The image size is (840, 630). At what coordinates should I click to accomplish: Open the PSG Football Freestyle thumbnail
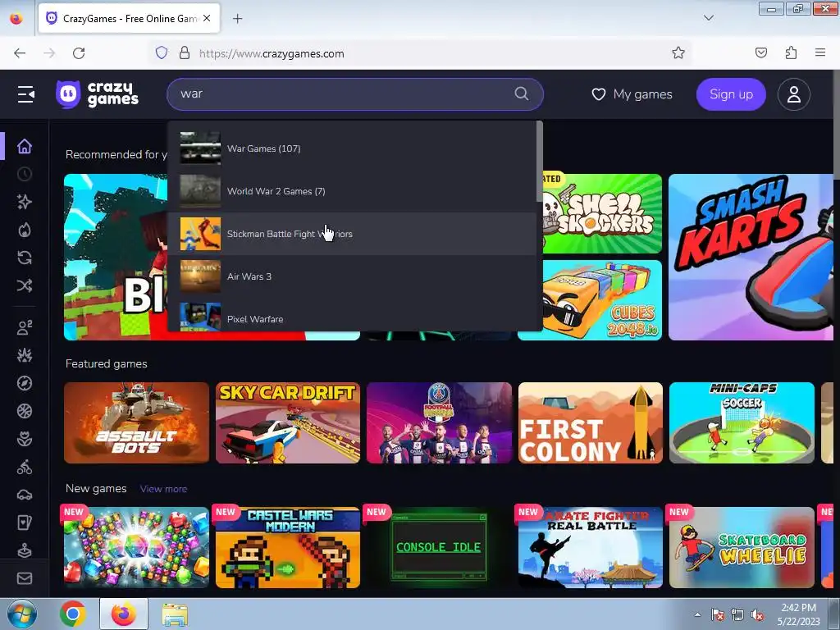439,422
